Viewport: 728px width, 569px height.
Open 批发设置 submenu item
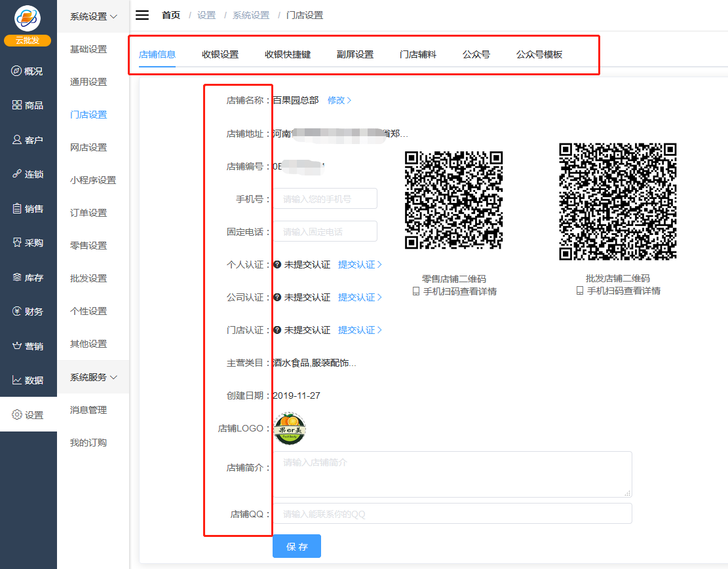pos(88,278)
